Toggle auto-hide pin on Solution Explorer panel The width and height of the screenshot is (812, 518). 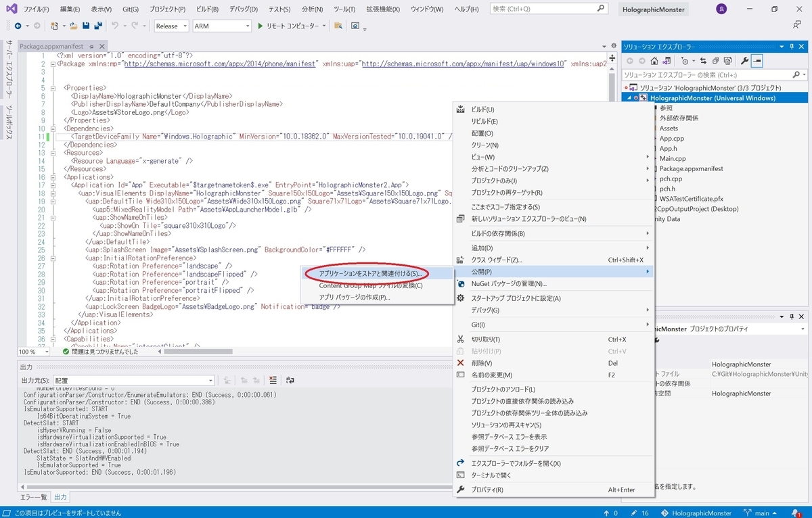(792, 46)
